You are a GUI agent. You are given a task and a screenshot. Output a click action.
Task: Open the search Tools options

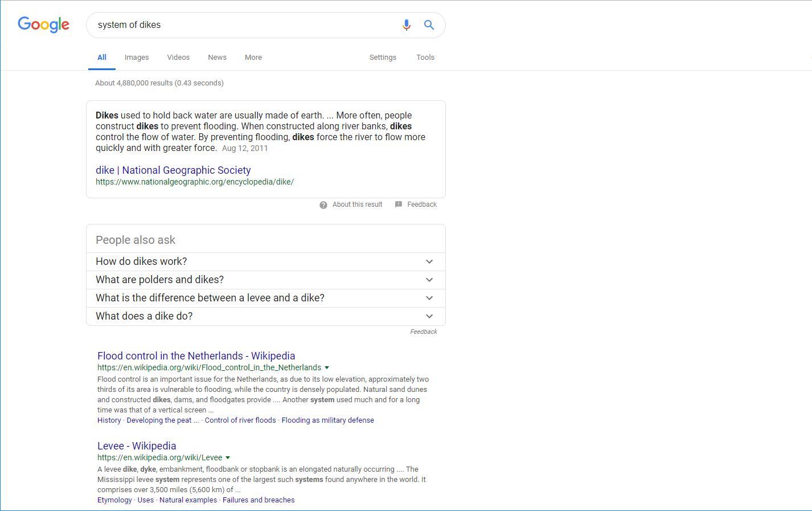[x=425, y=58]
